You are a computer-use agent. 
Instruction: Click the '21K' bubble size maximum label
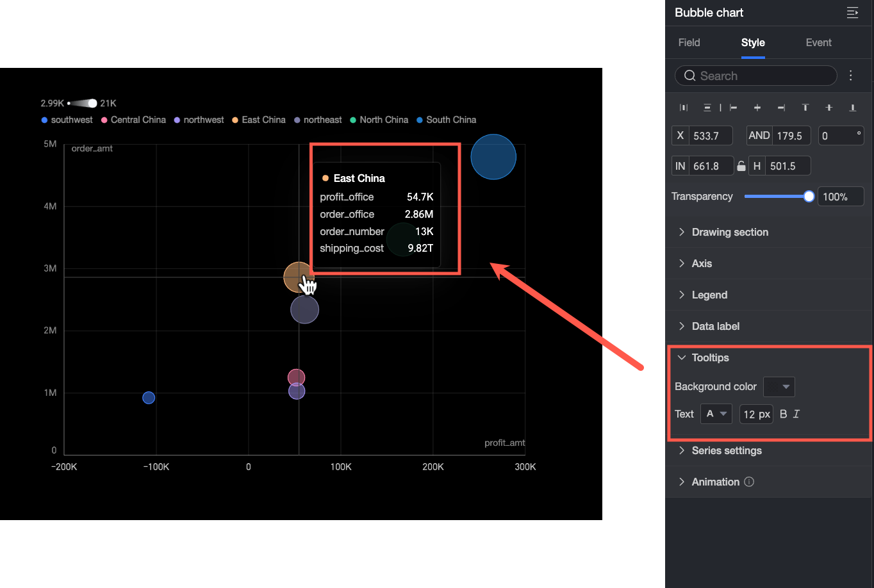point(108,103)
